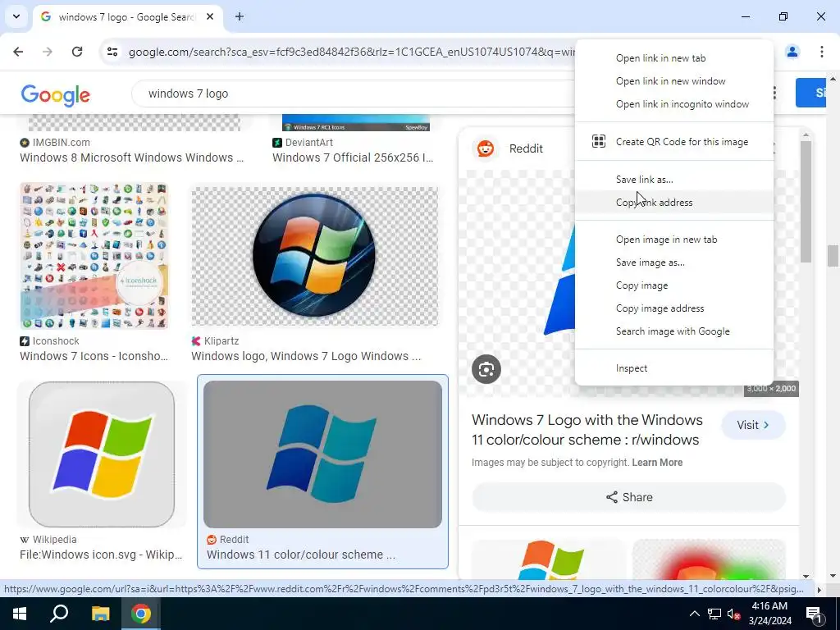The width and height of the screenshot is (840, 630).
Task: Click the URL in the address bar
Action: click(351, 52)
